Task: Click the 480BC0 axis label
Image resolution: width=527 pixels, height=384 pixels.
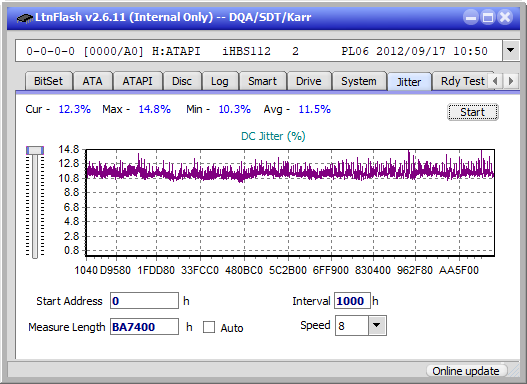Action: [244, 270]
